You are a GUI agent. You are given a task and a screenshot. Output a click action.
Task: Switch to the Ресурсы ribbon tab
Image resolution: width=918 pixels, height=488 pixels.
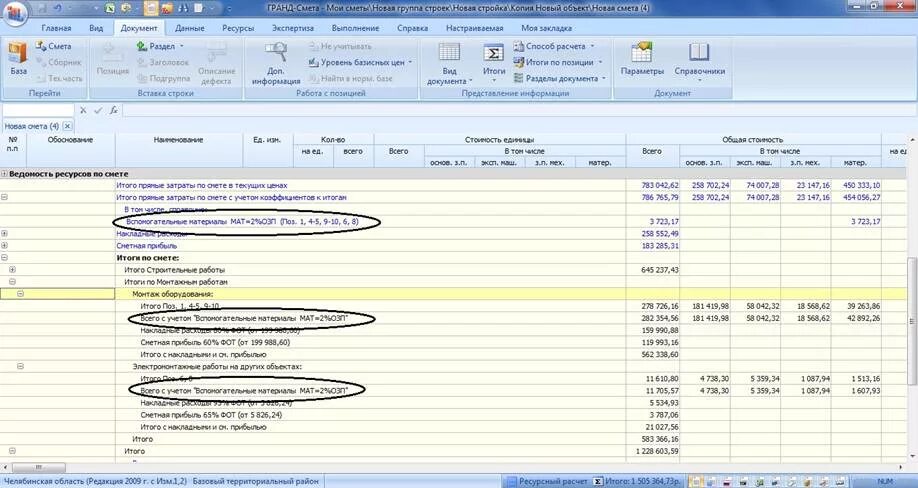tap(238, 28)
